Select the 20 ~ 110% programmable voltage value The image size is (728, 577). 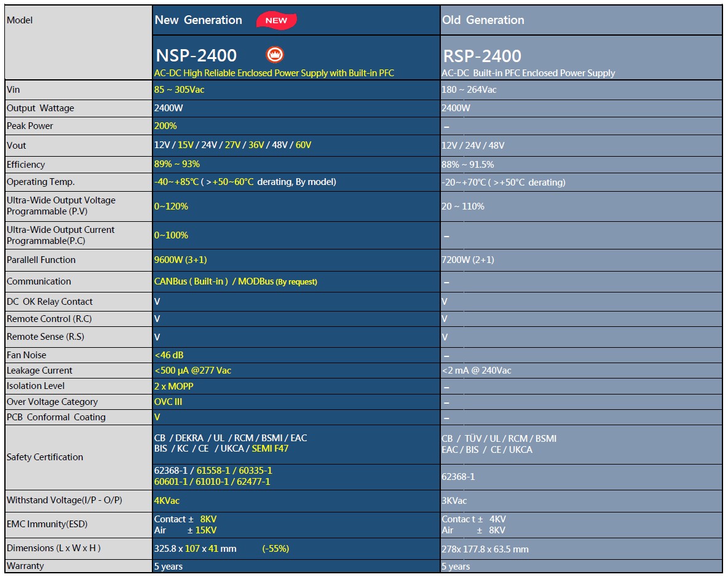point(463,206)
